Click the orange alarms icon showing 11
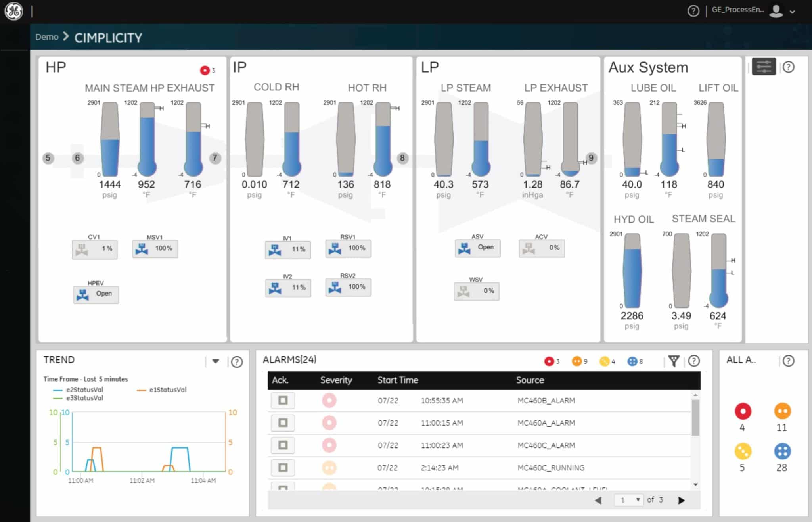This screenshot has height=522, width=812. point(782,411)
